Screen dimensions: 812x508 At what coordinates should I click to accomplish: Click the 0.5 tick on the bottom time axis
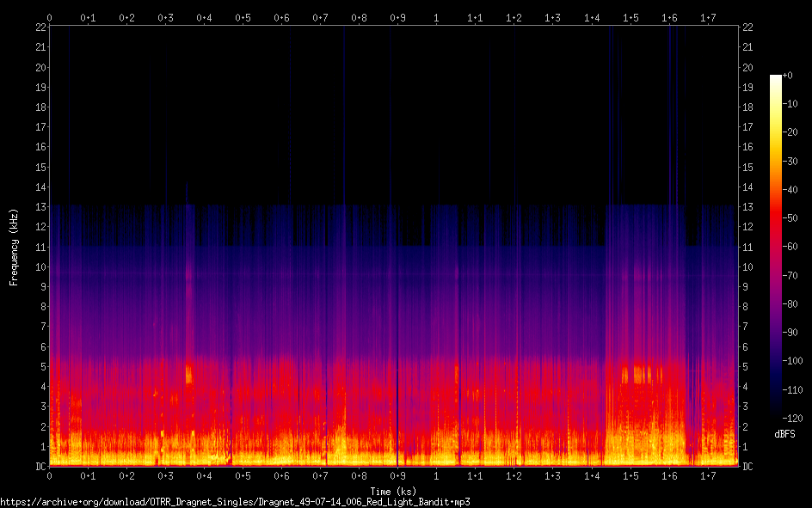(243, 475)
